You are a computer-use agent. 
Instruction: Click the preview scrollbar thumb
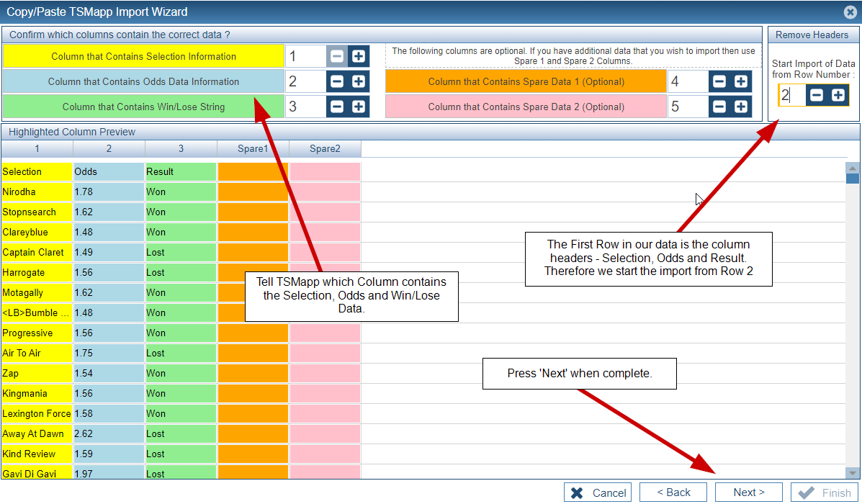coord(852,179)
